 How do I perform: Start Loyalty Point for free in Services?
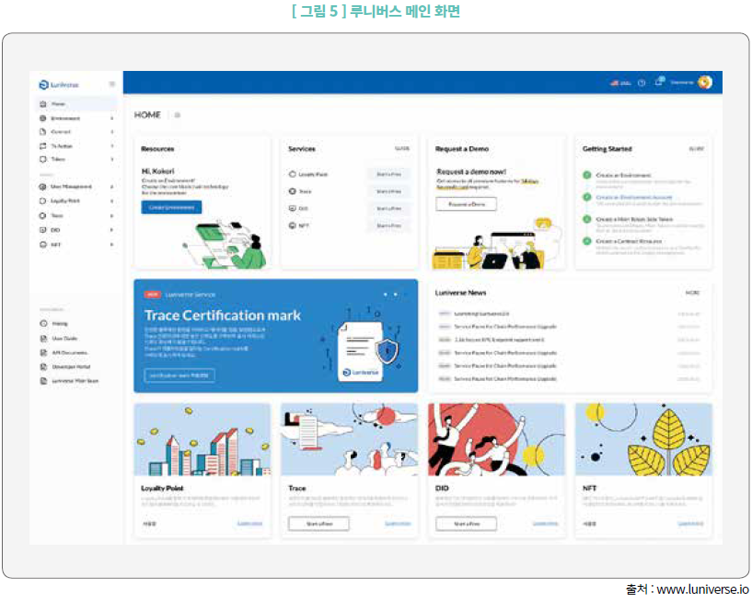389,174
